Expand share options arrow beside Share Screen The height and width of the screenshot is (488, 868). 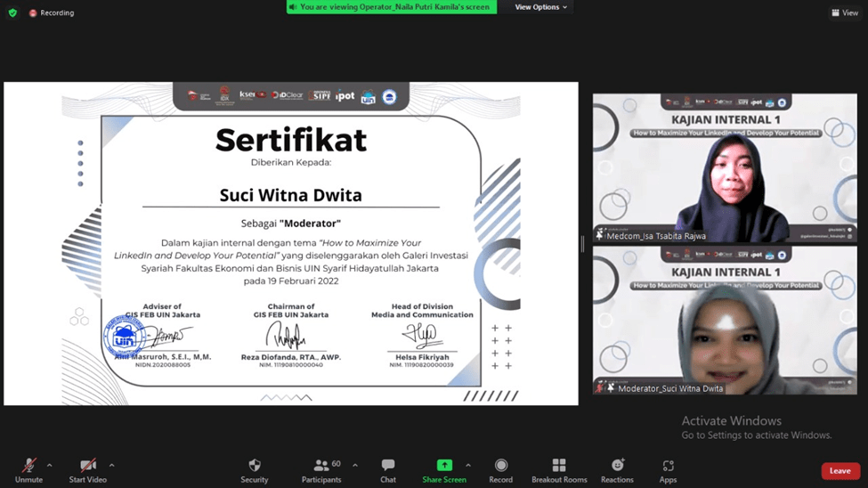(x=468, y=465)
